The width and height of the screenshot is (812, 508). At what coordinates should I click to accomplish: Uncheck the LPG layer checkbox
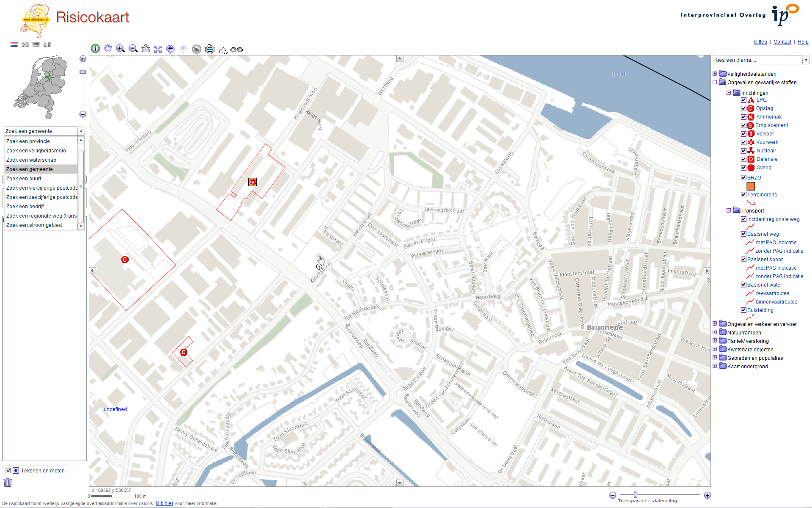(x=743, y=100)
